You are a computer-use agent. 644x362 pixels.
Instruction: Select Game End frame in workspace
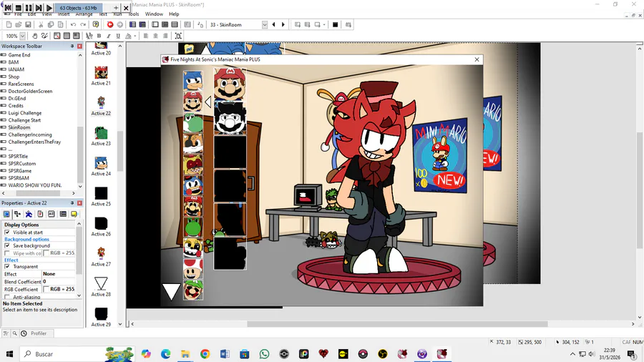pos(19,54)
